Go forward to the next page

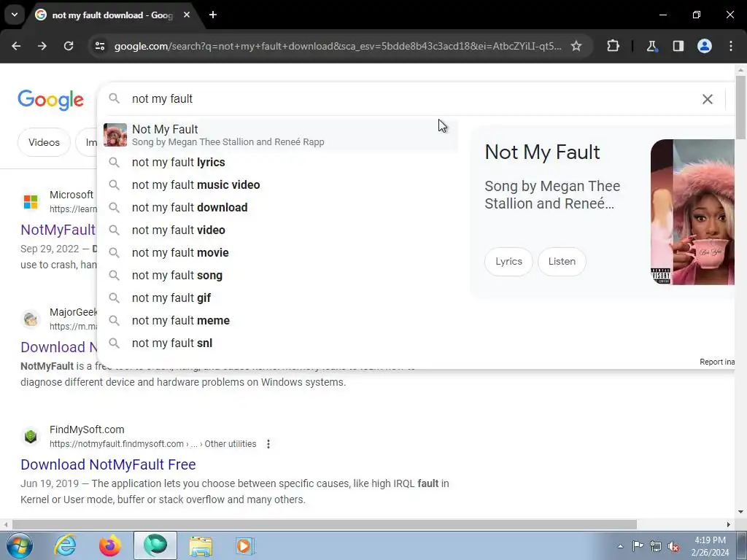[42, 46]
